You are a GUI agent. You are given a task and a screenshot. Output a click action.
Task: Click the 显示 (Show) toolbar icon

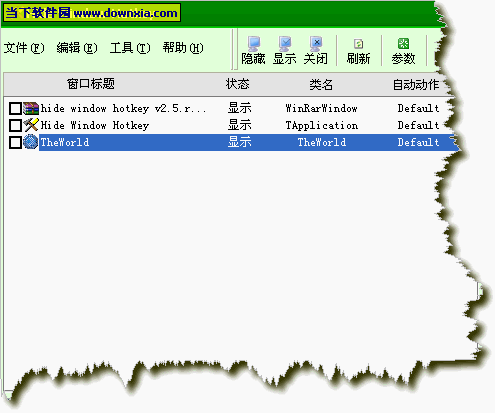tap(284, 51)
